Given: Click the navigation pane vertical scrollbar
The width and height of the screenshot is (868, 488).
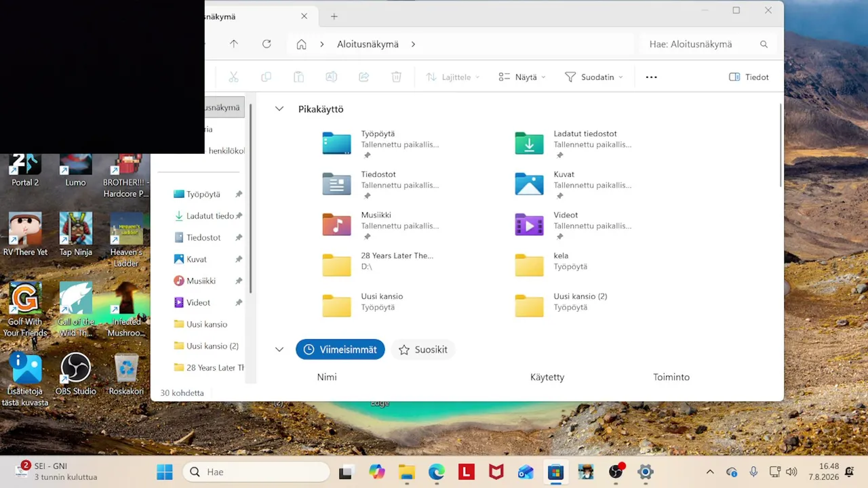Looking at the screenshot, I should coord(251,198).
